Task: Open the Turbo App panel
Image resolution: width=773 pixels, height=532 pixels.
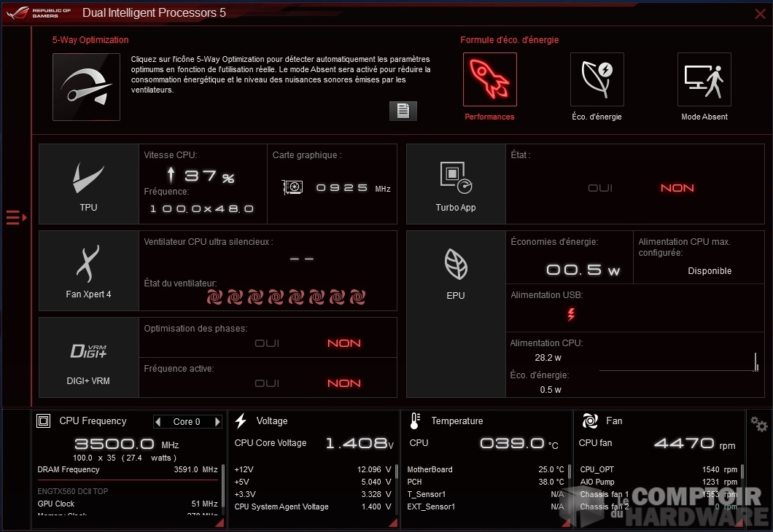Action: [x=456, y=184]
